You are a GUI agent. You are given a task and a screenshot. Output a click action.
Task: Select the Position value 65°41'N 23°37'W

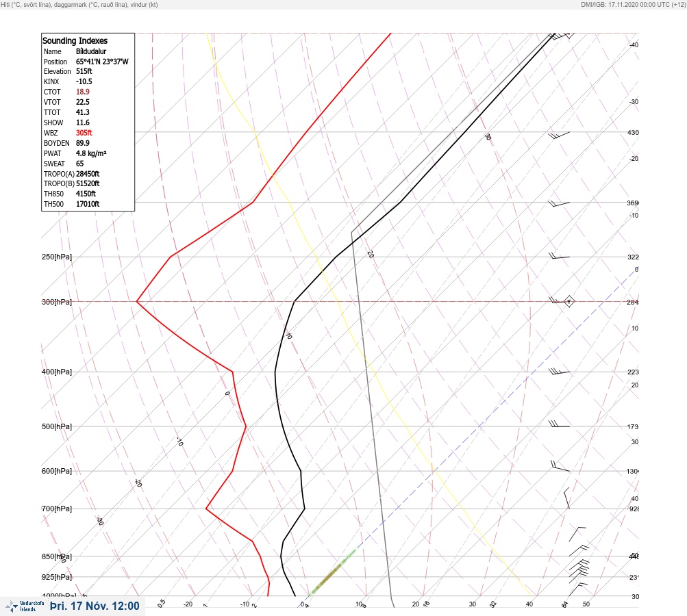[102, 62]
